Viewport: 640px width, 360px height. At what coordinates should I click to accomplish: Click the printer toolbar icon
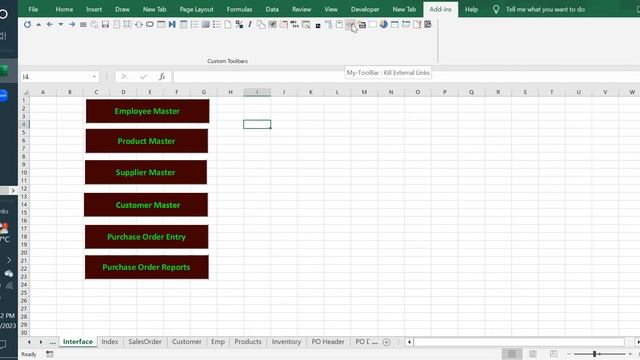point(362,25)
